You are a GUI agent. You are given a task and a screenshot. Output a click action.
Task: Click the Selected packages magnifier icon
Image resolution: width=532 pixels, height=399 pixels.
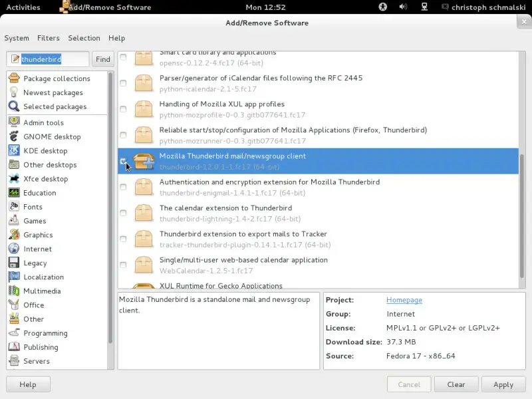[x=14, y=106]
